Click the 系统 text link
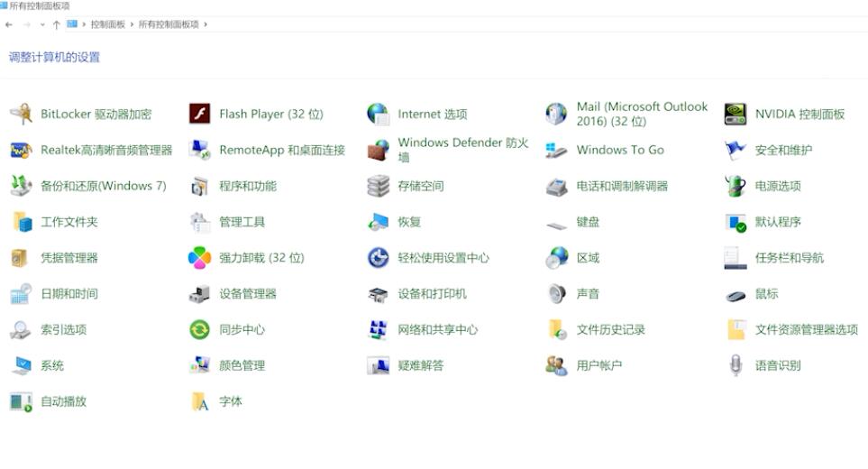 52,365
